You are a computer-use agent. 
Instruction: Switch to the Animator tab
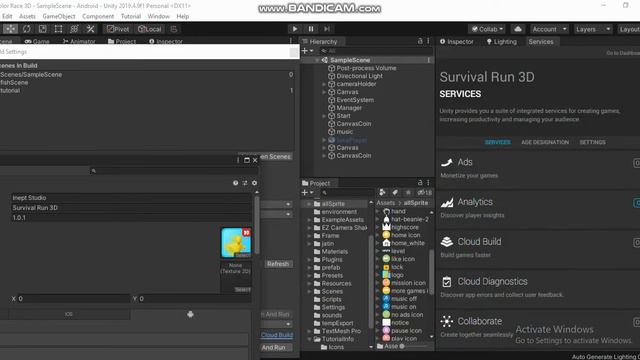[79, 42]
